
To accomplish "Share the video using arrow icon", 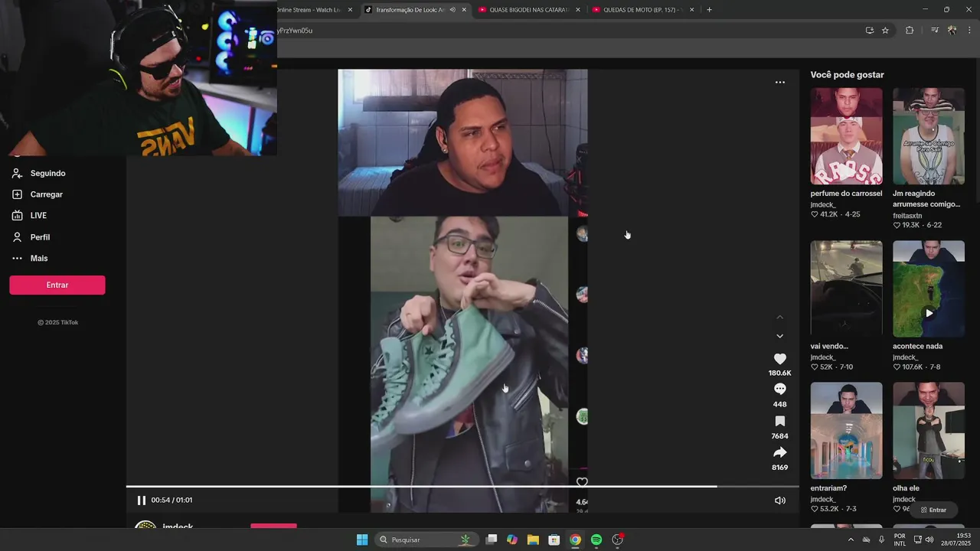I will point(779,452).
